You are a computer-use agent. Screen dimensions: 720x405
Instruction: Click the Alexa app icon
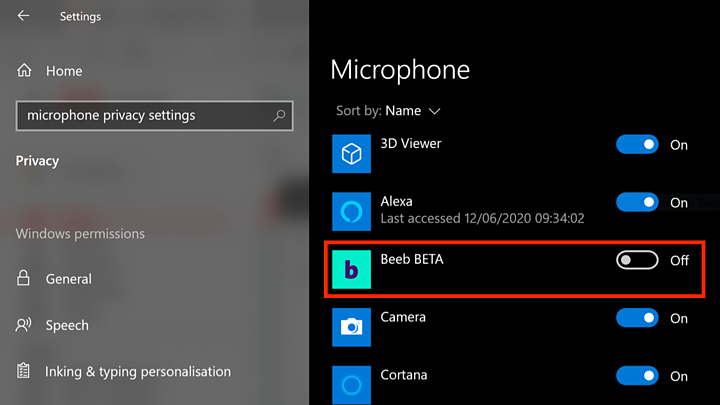[351, 212]
